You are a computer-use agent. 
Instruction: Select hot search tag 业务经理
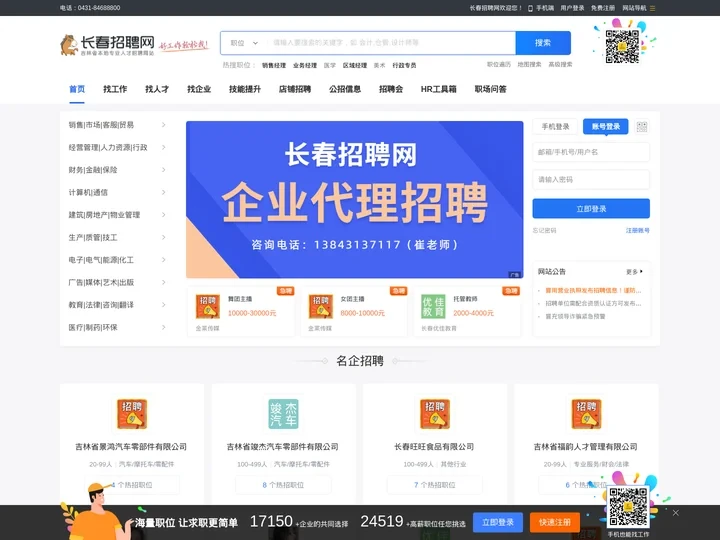[x=305, y=66]
